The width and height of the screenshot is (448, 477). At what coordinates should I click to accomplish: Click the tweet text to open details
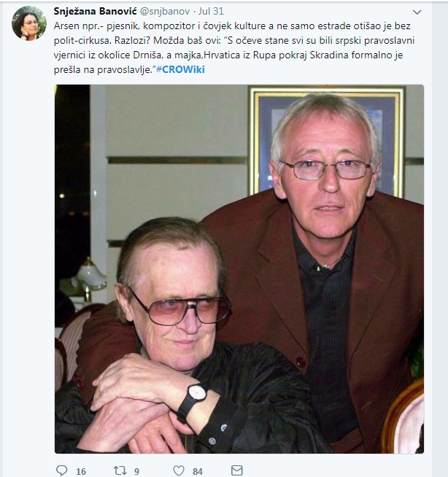pyautogui.click(x=234, y=47)
